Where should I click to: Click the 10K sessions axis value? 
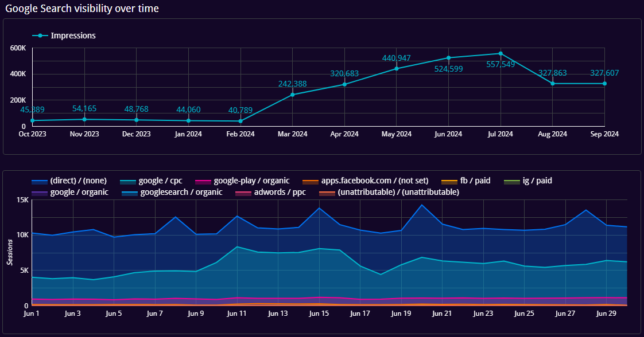click(22, 235)
